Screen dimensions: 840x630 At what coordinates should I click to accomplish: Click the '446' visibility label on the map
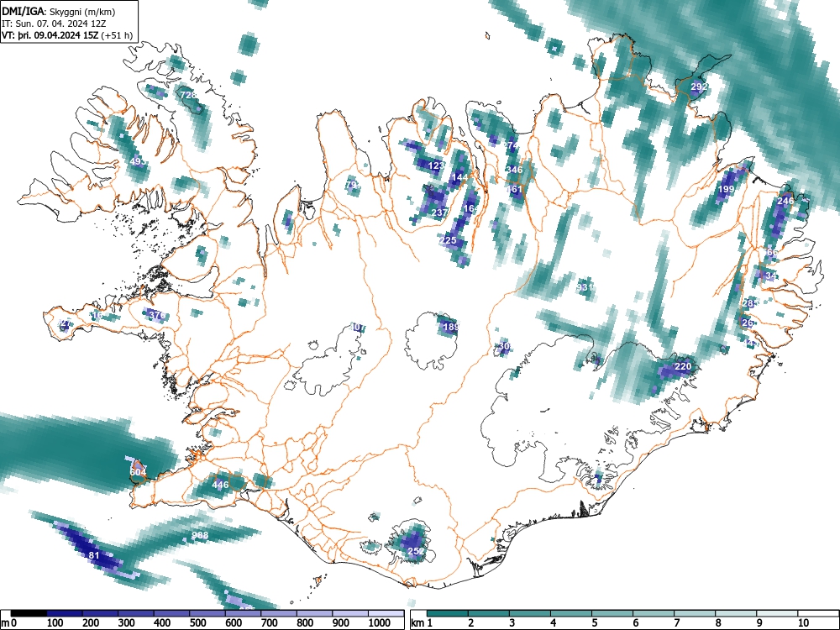click(220, 485)
